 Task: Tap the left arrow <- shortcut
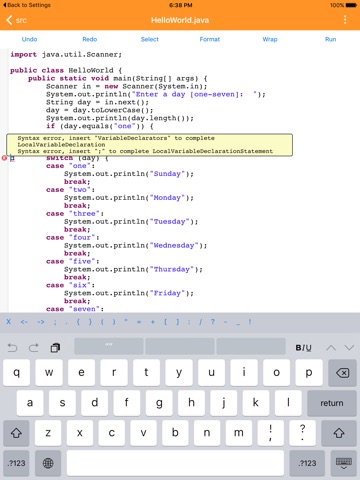[24, 322]
